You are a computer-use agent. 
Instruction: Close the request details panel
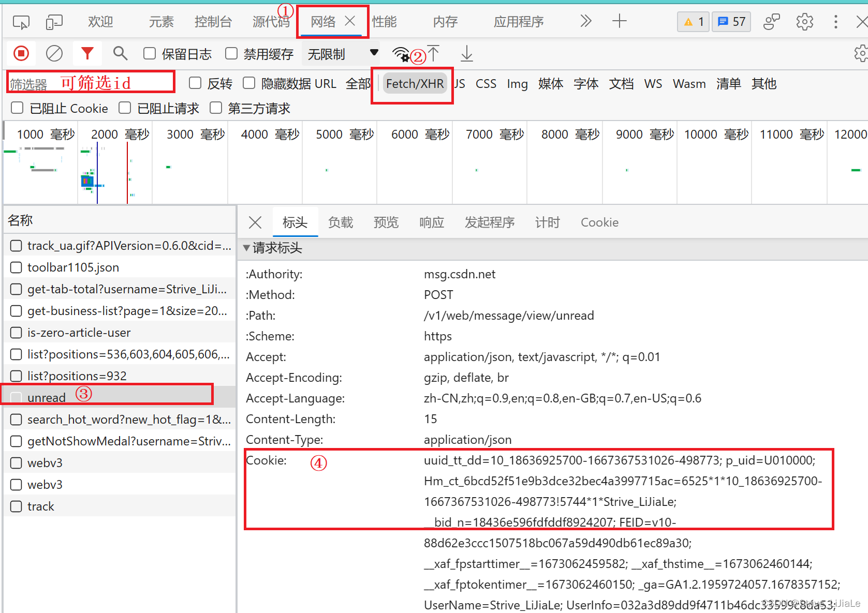255,222
